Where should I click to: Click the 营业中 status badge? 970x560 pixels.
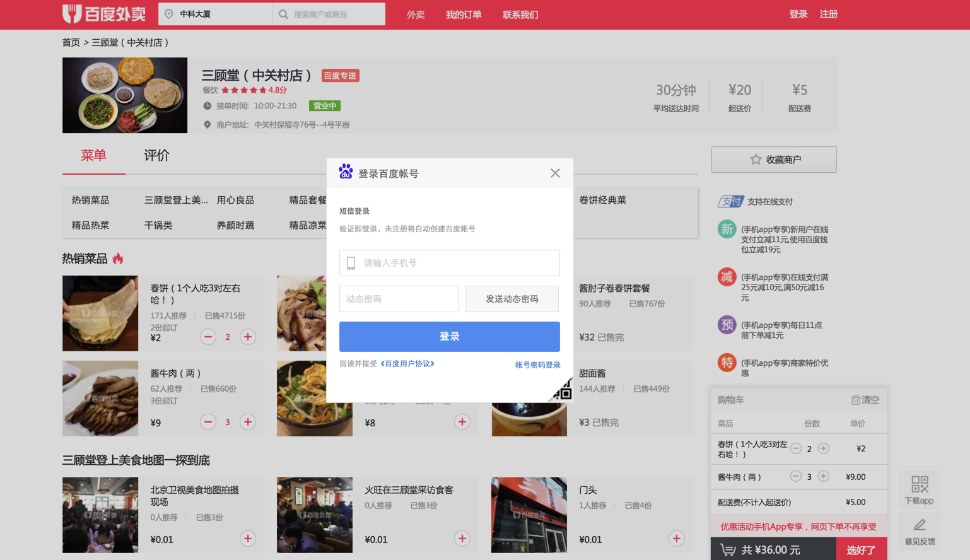(x=325, y=106)
